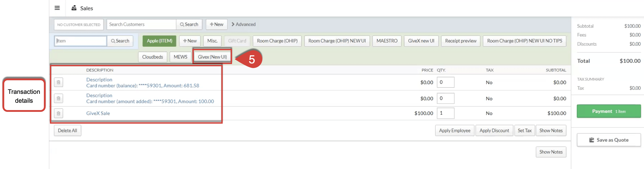Click Room Charge (OHIP) NEW UI
The height and width of the screenshot is (169, 644).
[337, 41]
